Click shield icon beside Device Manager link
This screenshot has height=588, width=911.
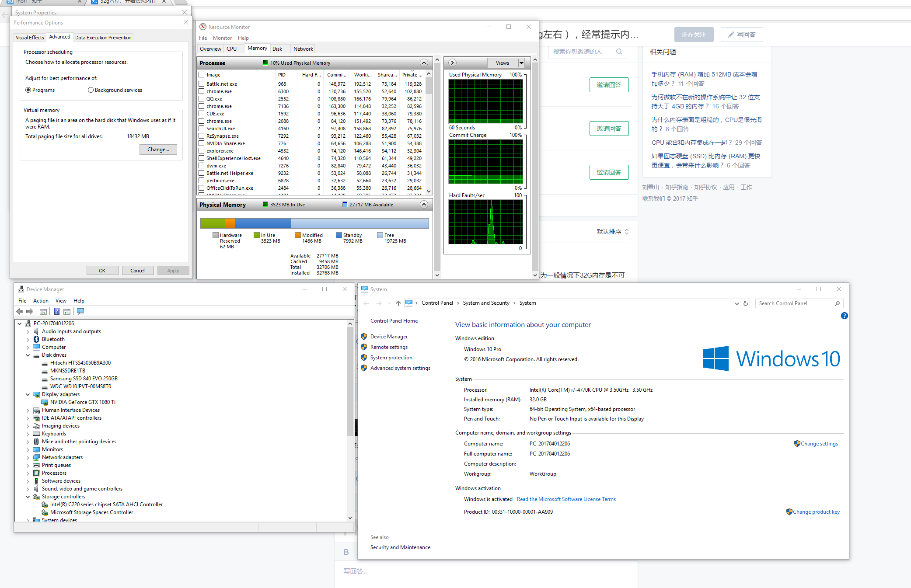[364, 337]
